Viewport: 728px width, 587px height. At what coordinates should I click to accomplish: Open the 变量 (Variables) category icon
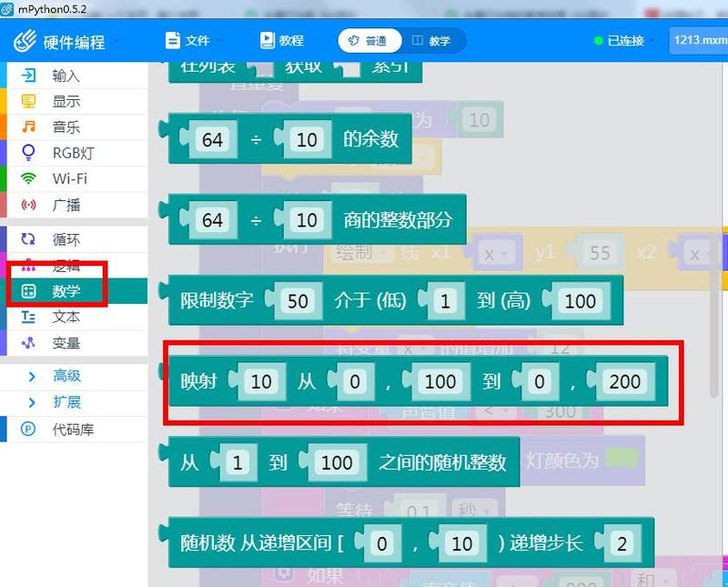29,343
